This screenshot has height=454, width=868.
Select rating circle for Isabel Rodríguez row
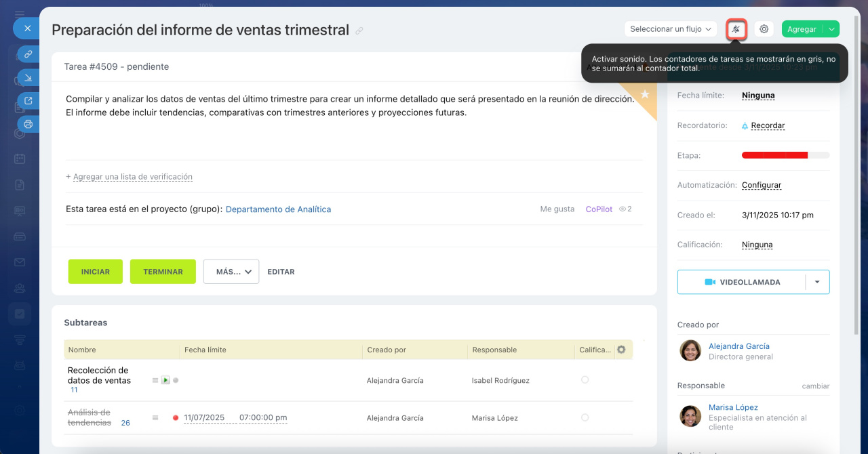(x=585, y=380)
